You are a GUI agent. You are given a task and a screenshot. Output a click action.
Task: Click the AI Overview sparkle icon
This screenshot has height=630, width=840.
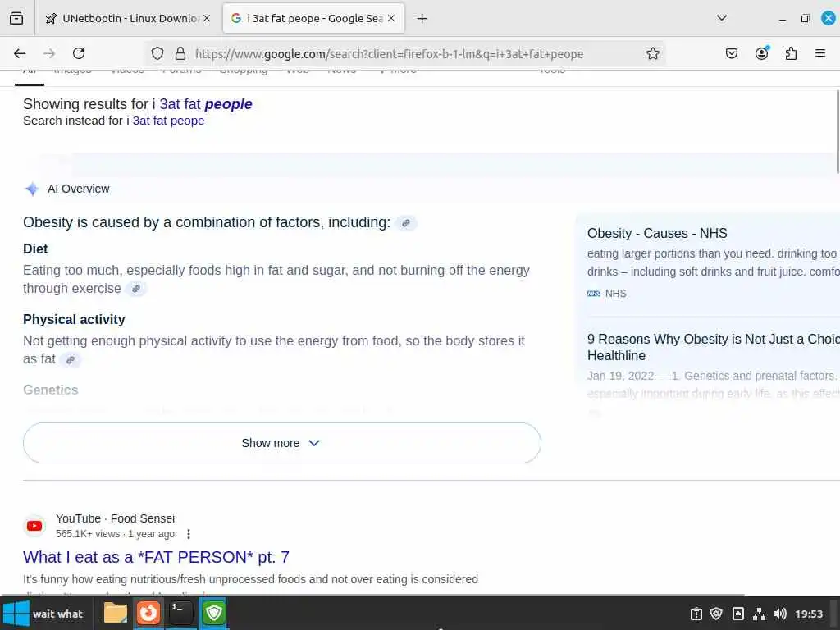[x=32, y=189]
